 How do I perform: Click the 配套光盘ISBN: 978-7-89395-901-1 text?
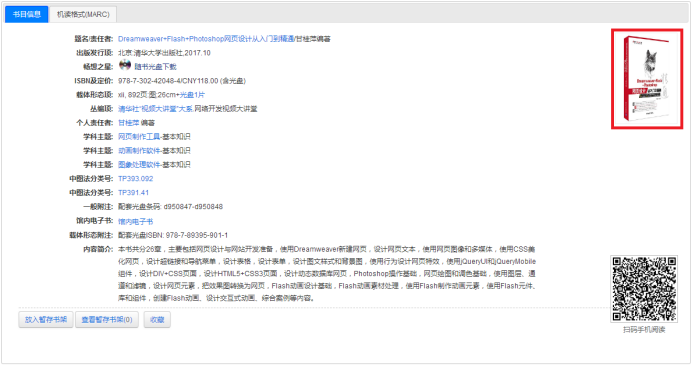click(173, 236)
